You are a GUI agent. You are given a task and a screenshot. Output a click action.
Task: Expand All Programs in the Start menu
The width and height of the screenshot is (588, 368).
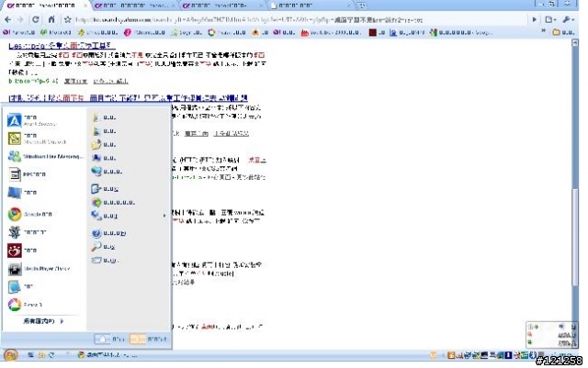click(x=43, y=321)
